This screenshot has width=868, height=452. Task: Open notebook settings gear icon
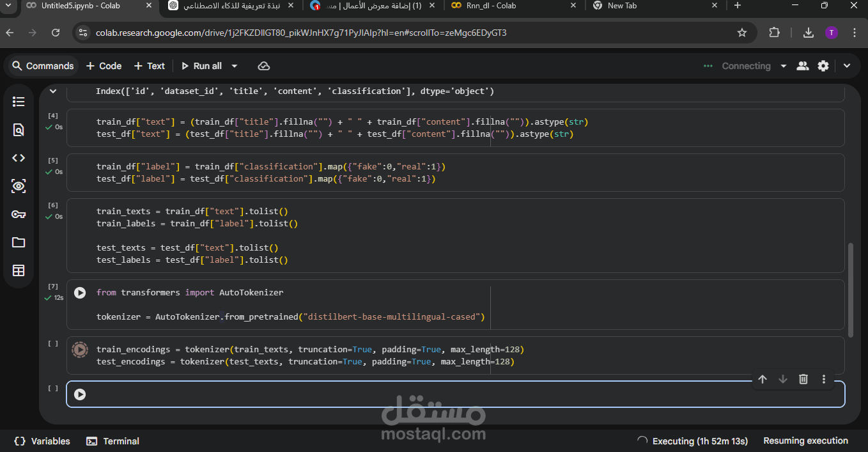pyautogui.click(x=823, y=66)
